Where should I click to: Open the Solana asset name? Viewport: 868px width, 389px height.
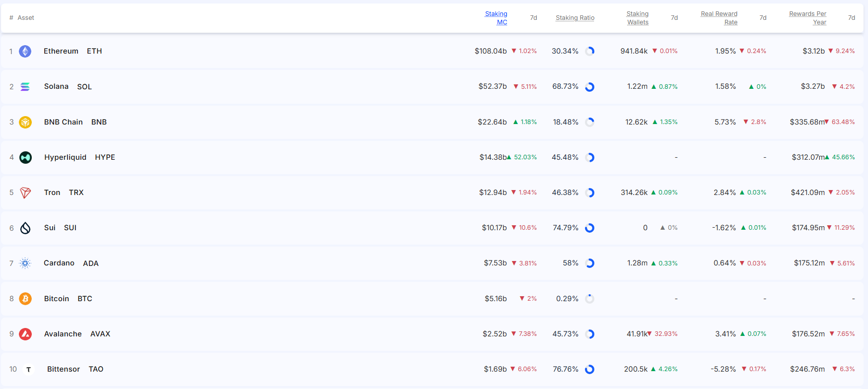click(56, 86)
